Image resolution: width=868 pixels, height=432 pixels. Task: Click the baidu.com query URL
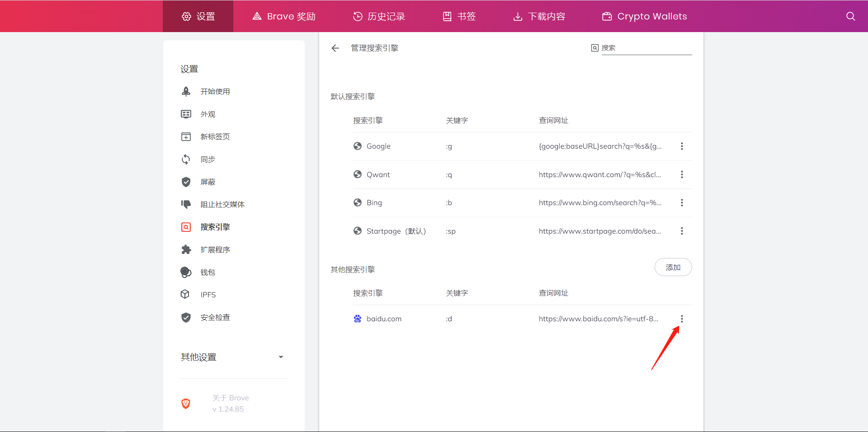pos(599,319)
